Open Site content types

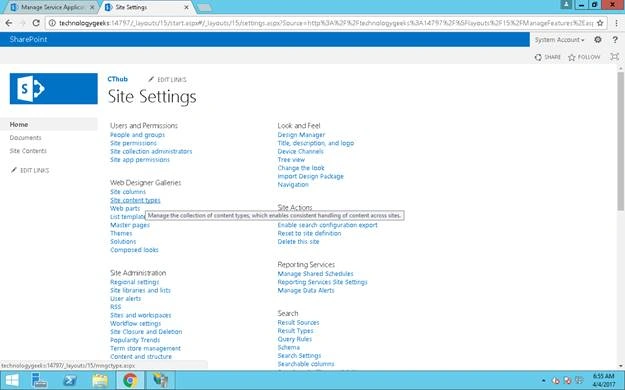pyautogui.click(x=135, y=200)
